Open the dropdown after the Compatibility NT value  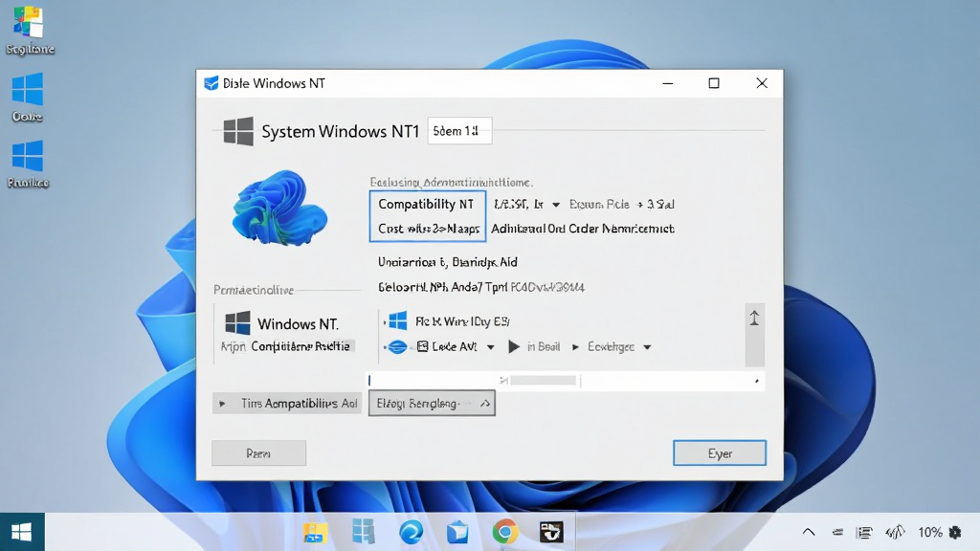click(556, 205)
